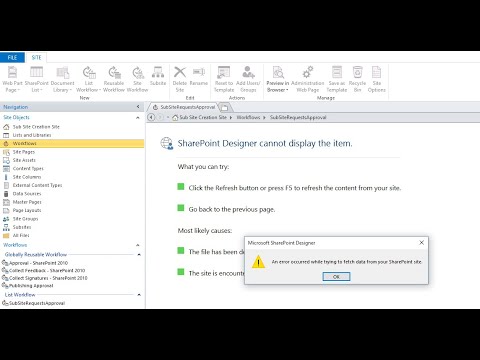Click the 'What you can try:' heading
The image size is (480, 360).
(x=203, y=167)
